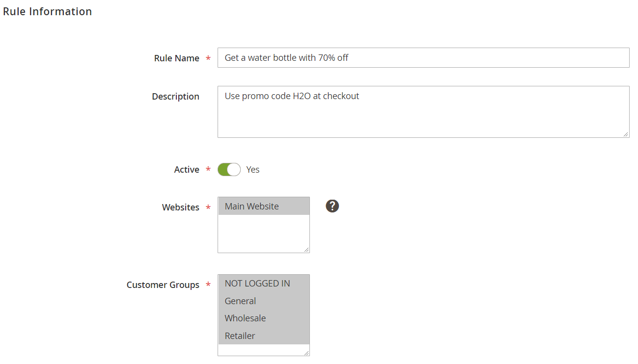Click the Rule Information section heading
This screenshot has height=364, width=638.
pyautogui.click(x=48, y=12)
